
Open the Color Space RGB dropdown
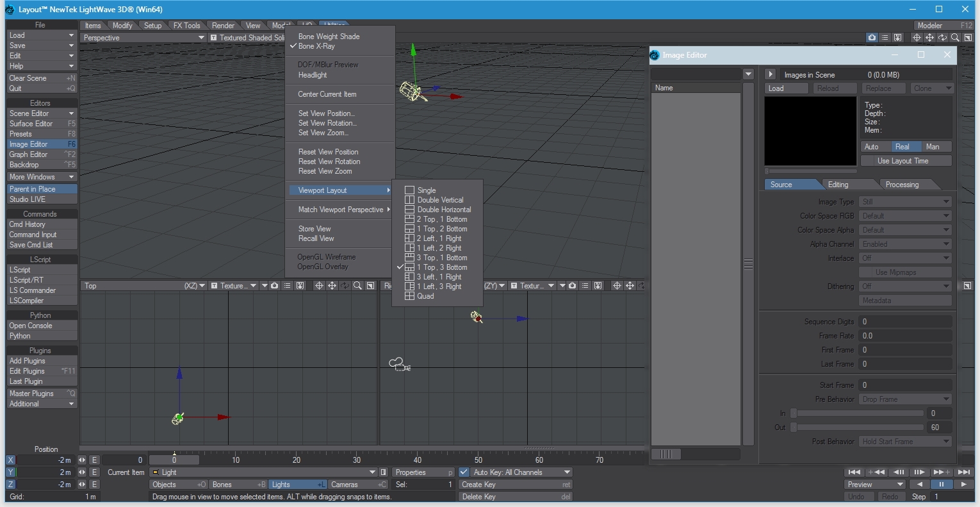[x=905, y=216]
